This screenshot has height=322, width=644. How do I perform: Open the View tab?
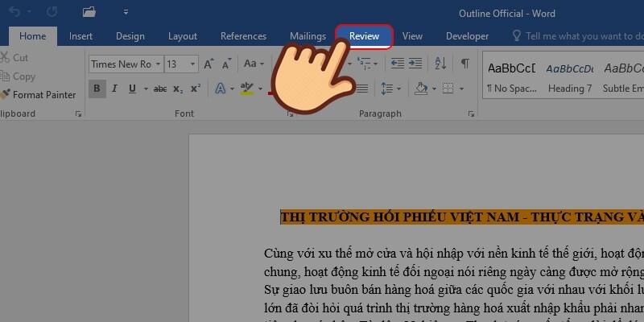tap(412, 36)
